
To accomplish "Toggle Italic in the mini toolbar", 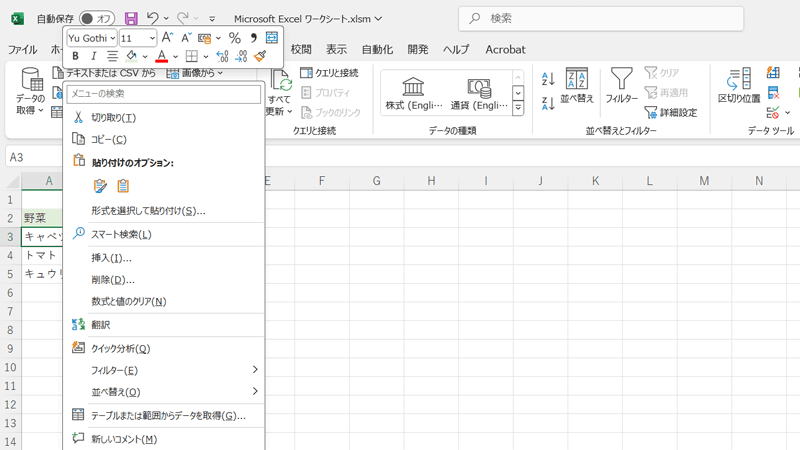I will coord(93,56).
